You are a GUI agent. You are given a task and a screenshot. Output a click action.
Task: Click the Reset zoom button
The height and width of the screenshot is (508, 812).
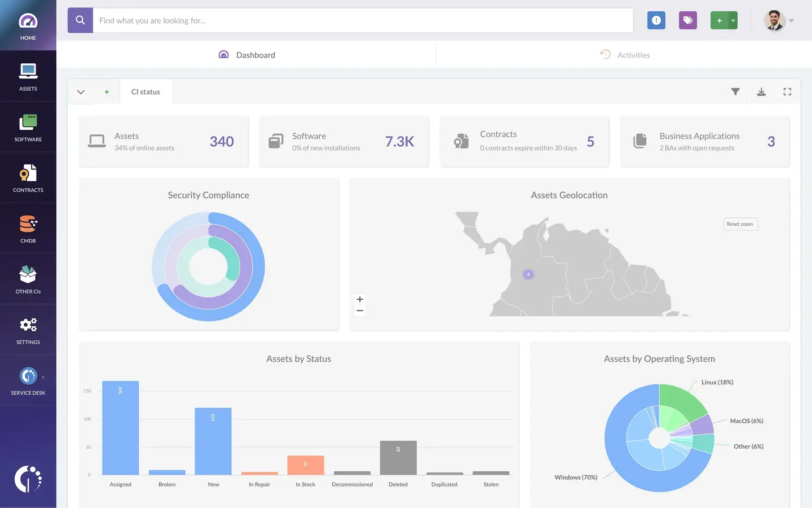click(740, 224)
